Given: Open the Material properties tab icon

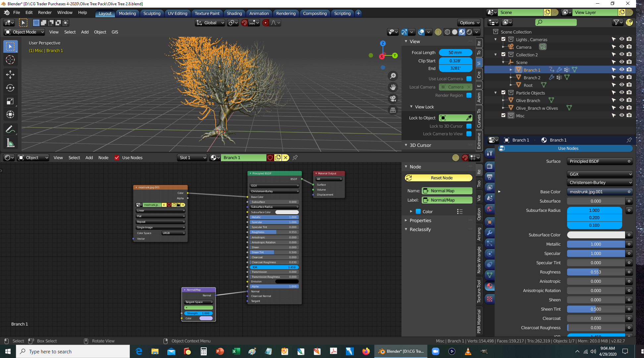Looking at the screenshot, I should pyautogui.click(x=490, y=286).
